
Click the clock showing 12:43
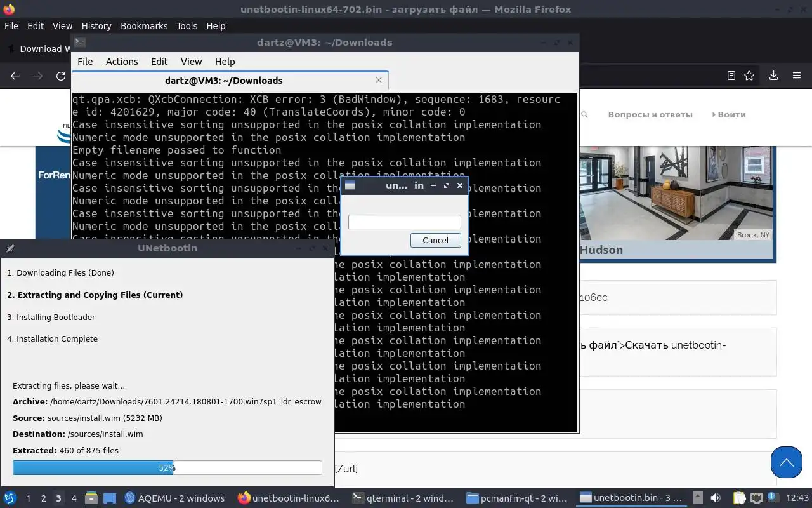(797, 498)
